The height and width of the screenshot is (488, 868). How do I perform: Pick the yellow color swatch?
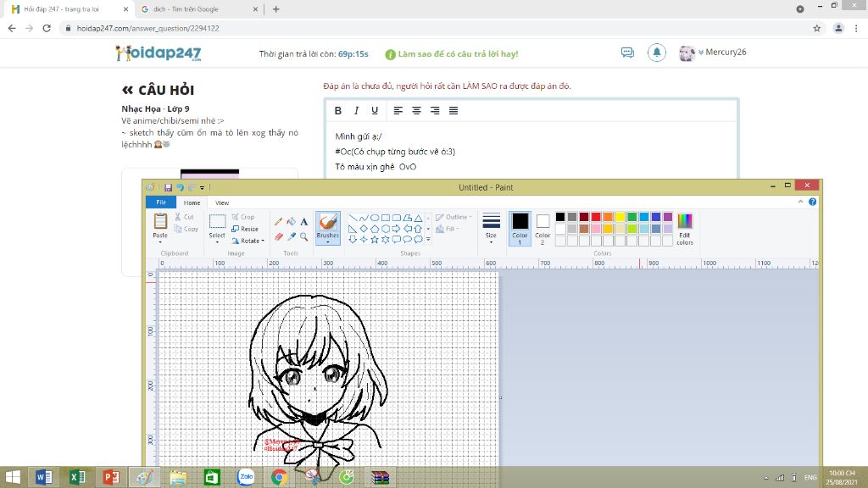620,217
